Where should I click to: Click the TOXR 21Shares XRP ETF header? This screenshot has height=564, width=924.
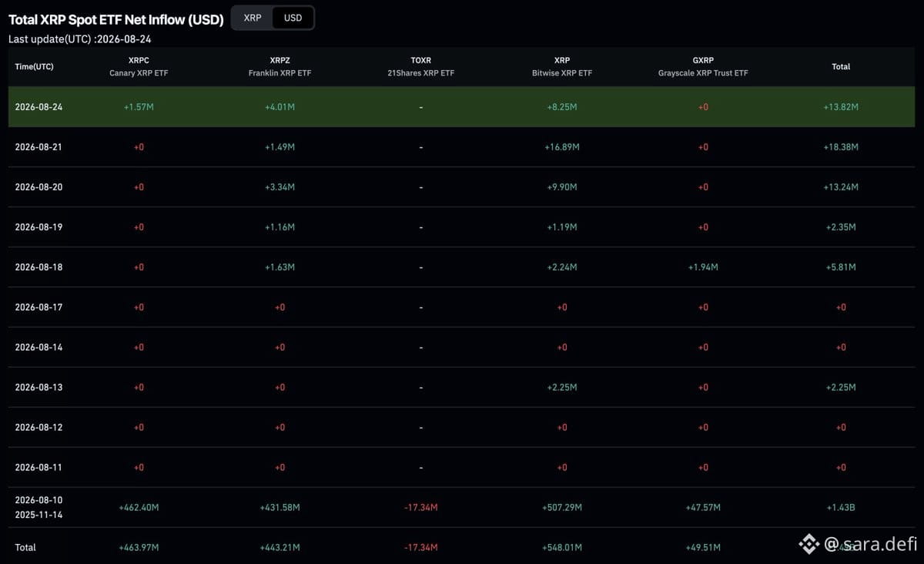pyautogui.click(x=421, y=66)
